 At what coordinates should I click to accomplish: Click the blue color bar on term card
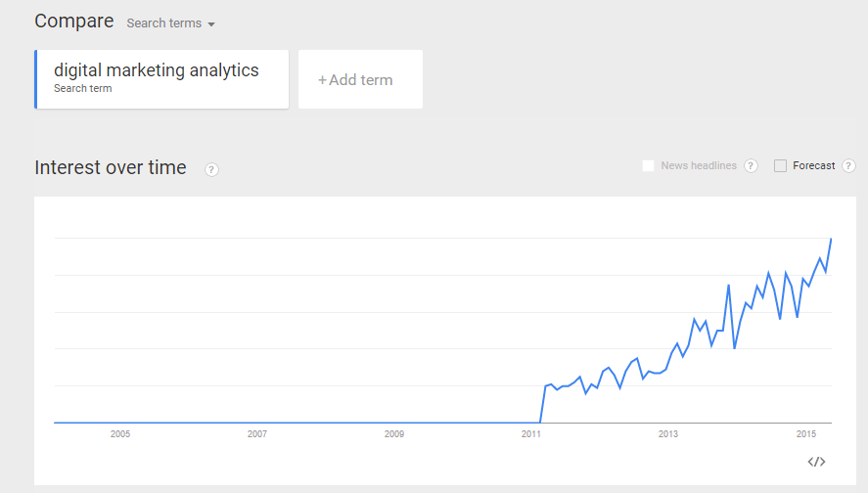[x=36, y=79]
